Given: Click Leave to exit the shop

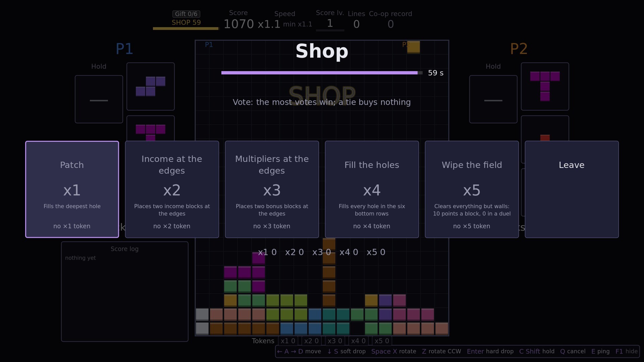Looking at the screenshot, I should 572,189.
